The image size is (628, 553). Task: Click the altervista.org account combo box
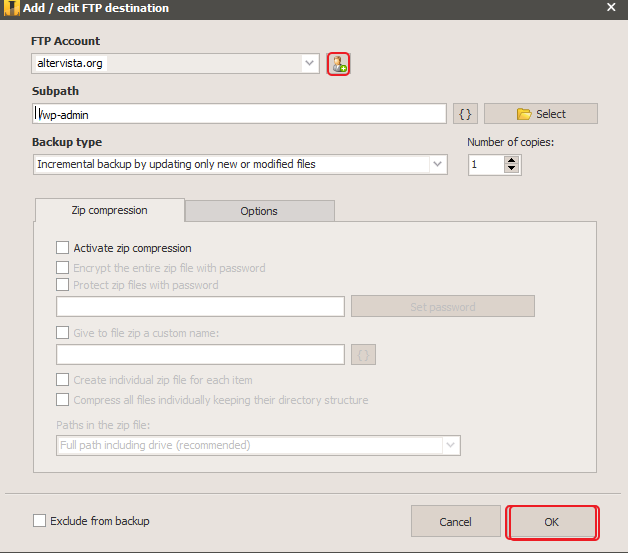(175, 63)
